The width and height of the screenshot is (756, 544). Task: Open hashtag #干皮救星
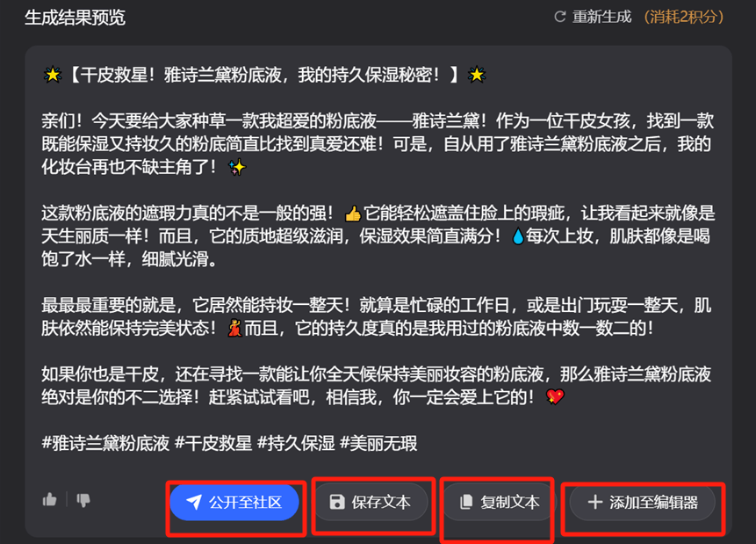coord(213,443)
